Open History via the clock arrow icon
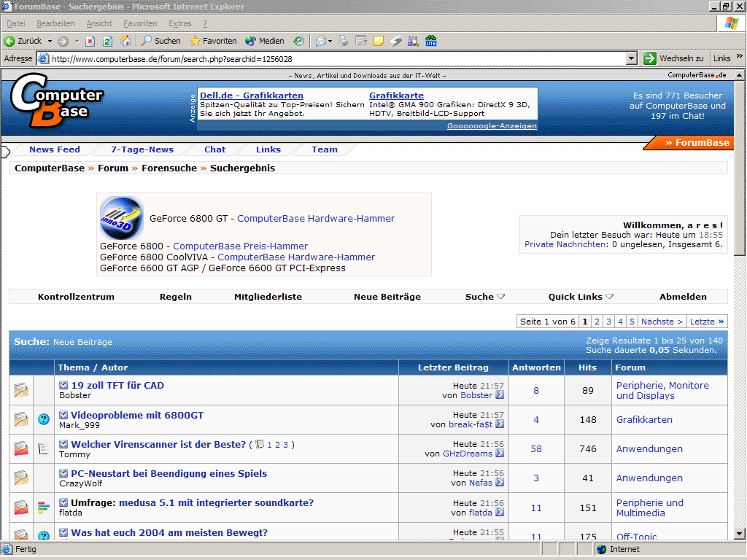Screen dimensions: 747x560 tap(298, 41)
